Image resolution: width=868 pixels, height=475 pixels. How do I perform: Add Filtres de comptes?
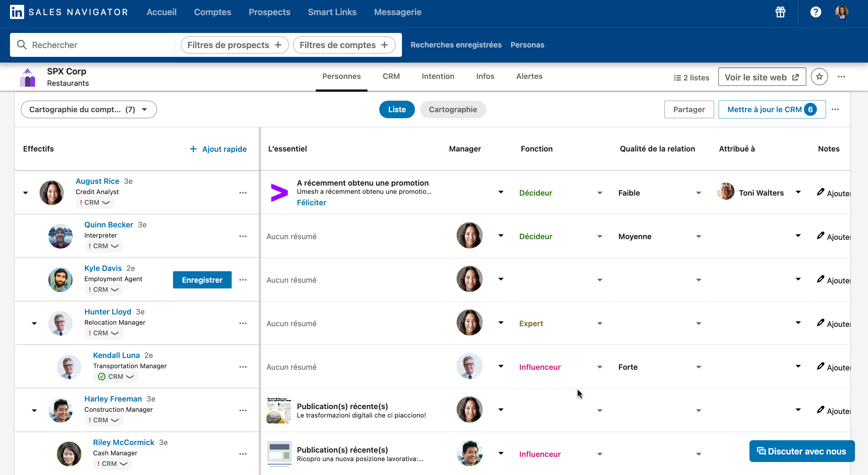[344, 45]
